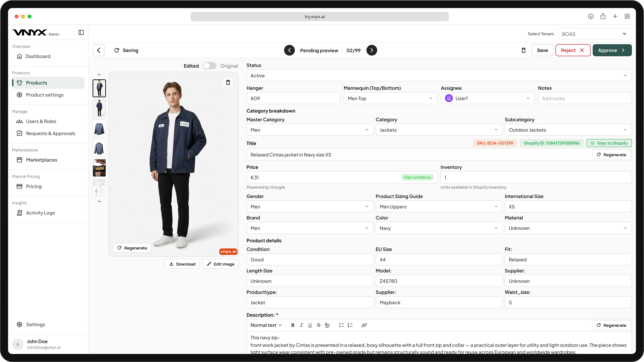The image size is (644, 362).
Task: Reload page in address bar
Action: pos(444,17)
